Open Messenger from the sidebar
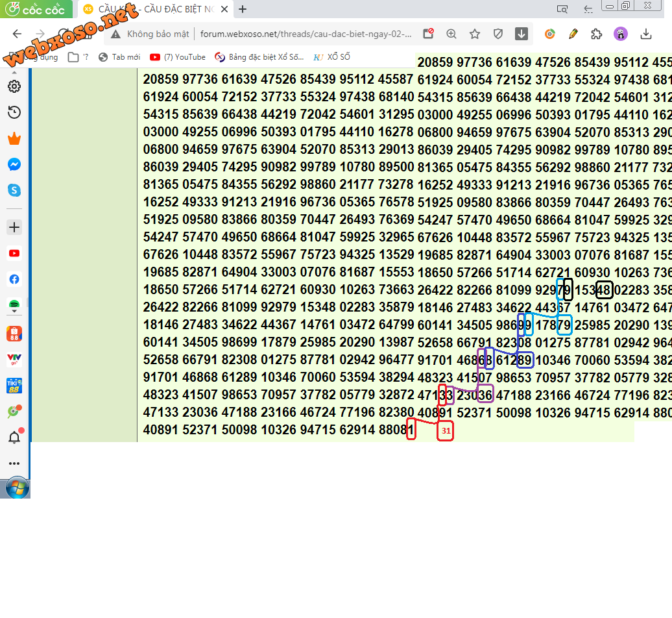The image size is (672, 618). (x=14, y=165)
